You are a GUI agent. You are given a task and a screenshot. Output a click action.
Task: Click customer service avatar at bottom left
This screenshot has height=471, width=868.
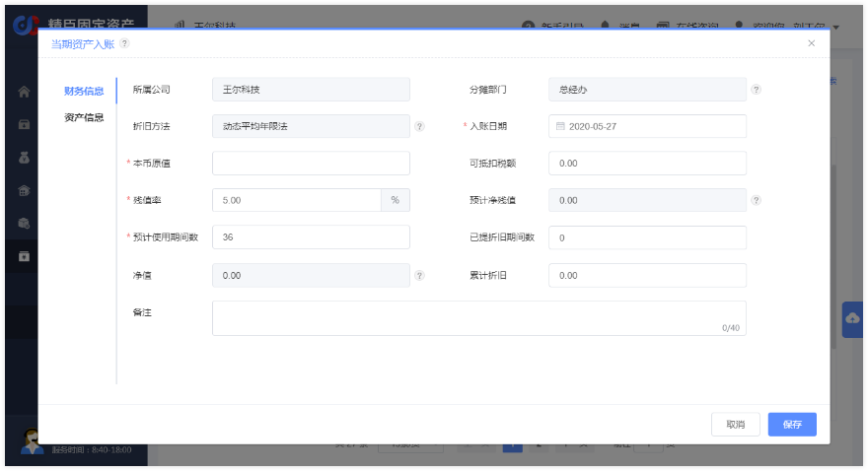31,441
